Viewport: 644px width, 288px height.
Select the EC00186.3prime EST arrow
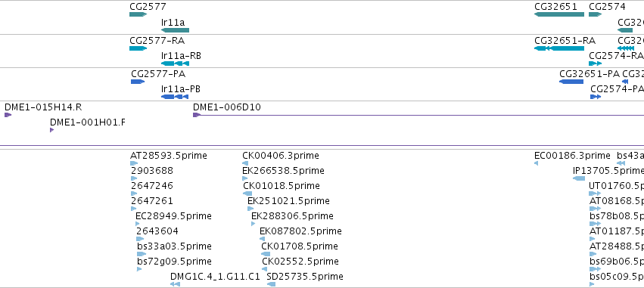pos(536,163)
